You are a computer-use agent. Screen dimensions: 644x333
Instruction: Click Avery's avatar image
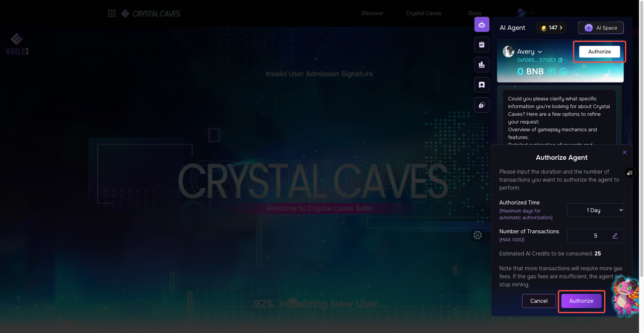click(509, 51)
